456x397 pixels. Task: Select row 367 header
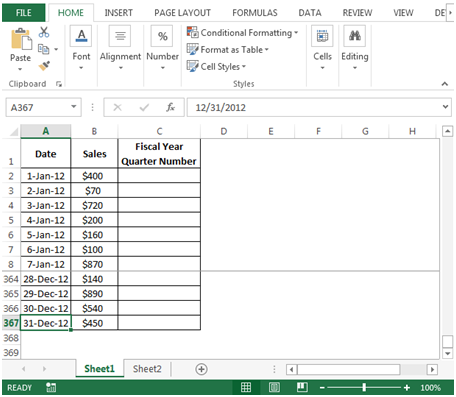[x=11, y=323]
